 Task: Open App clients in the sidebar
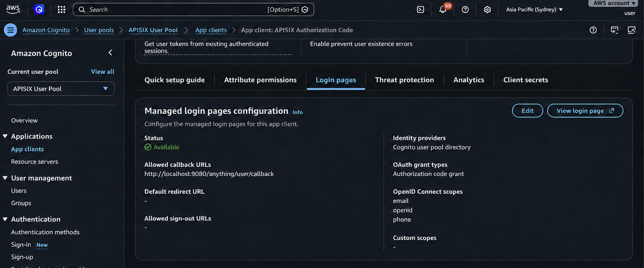click(27, 149)
